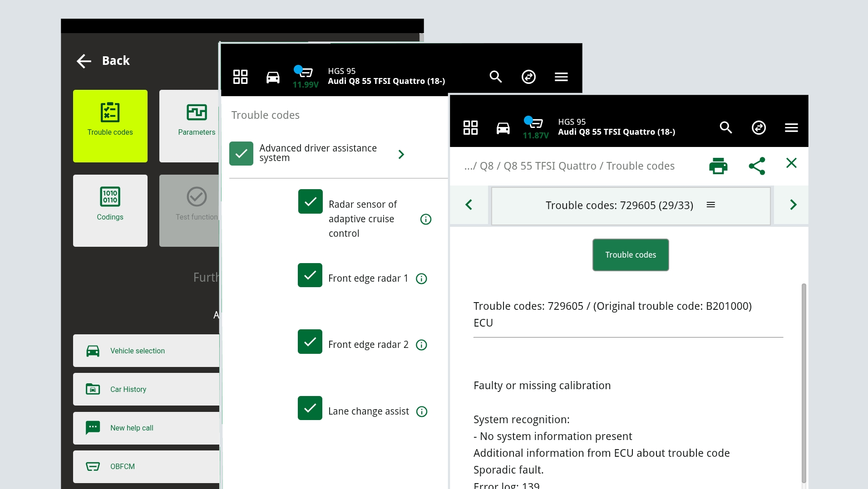Share the trouble codes report
868x489 pixels.
tap(757, 166)
